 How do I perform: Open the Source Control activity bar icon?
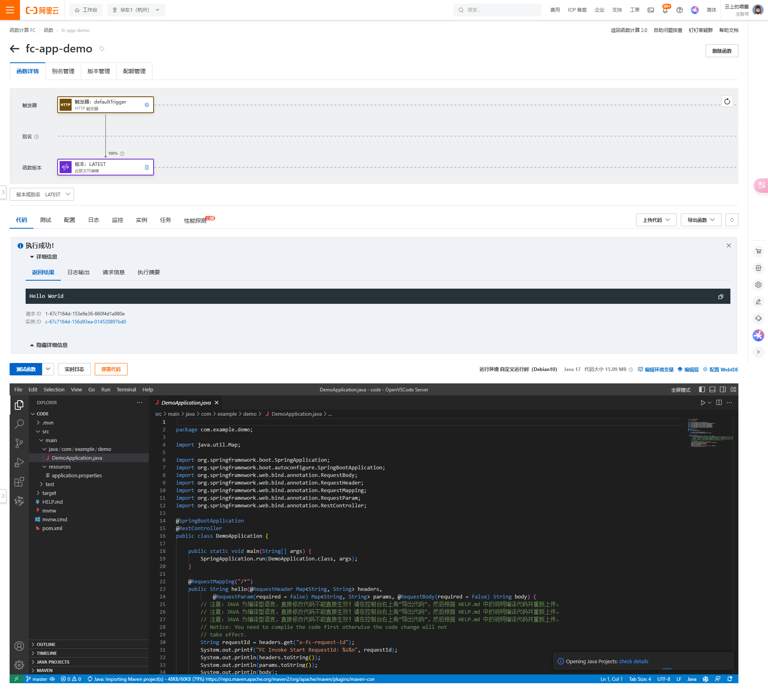(x=19, y=443)
